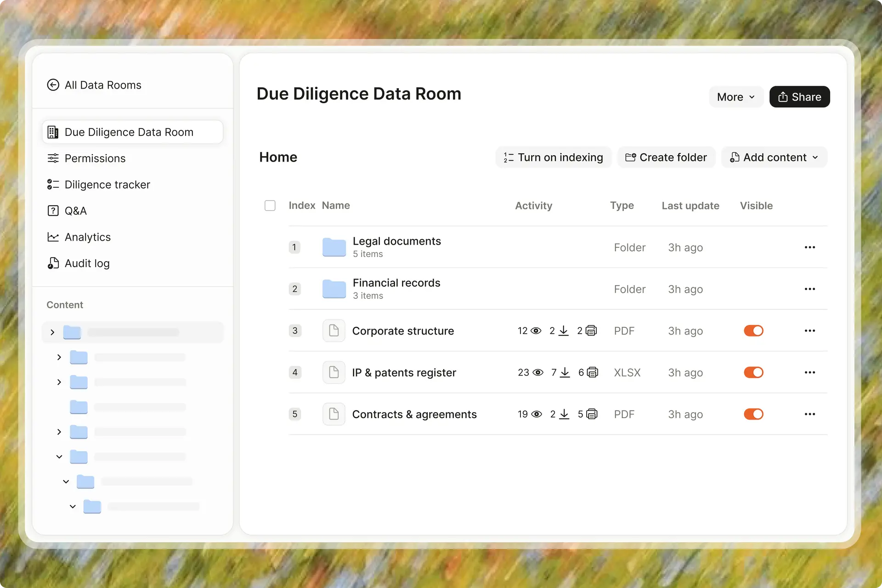Open the Financial records folder icon
This screenshot has width=882, height=588.
click(x=334, y=289)
